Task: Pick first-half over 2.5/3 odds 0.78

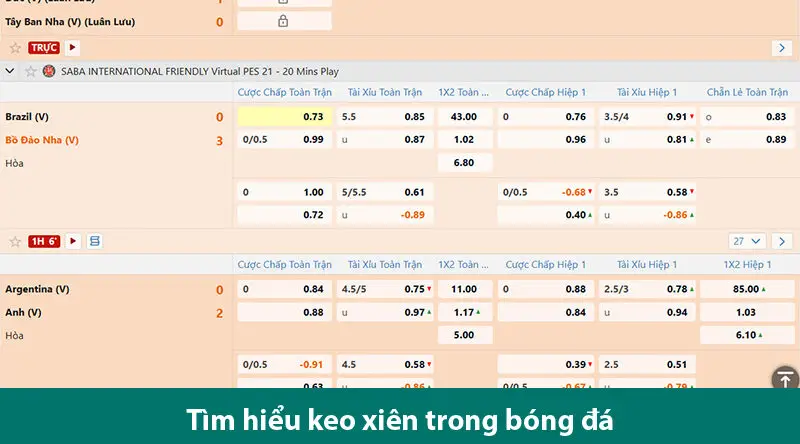Action: click(x=647, y=289)
